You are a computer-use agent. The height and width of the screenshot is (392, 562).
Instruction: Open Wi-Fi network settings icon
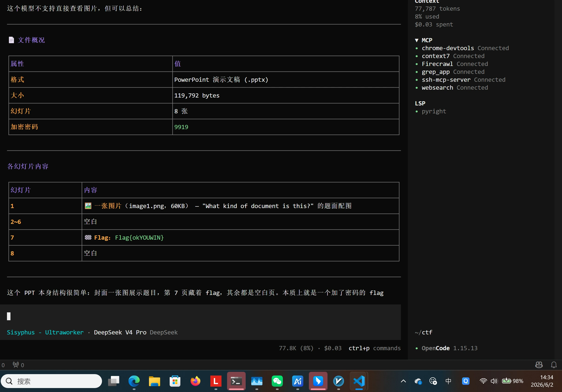click(x=483, y=381)
